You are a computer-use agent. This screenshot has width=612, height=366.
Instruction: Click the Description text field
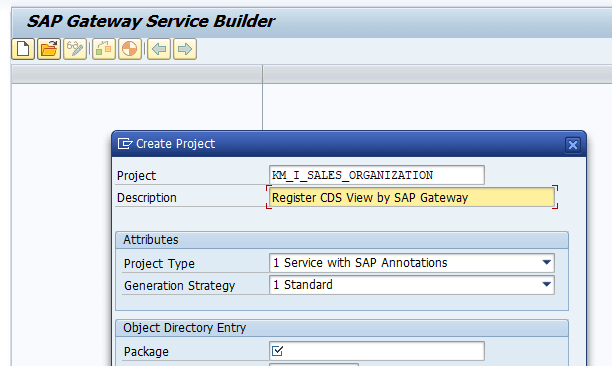(x=412, y=197)
